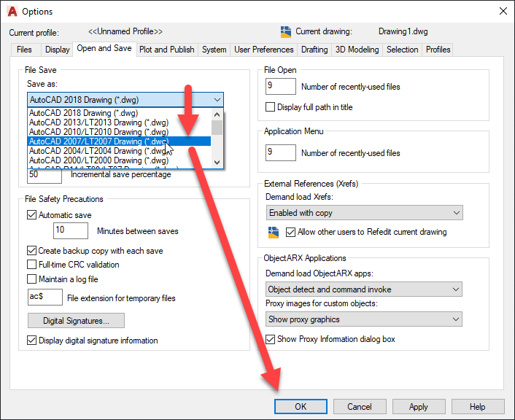Switch to the Files tab
This screenshot has width=515, height=420.
click(x=24, y=50)
